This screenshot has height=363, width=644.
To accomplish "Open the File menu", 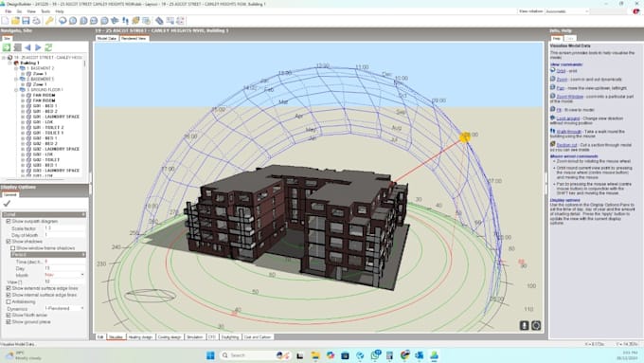I will [8, 11].
